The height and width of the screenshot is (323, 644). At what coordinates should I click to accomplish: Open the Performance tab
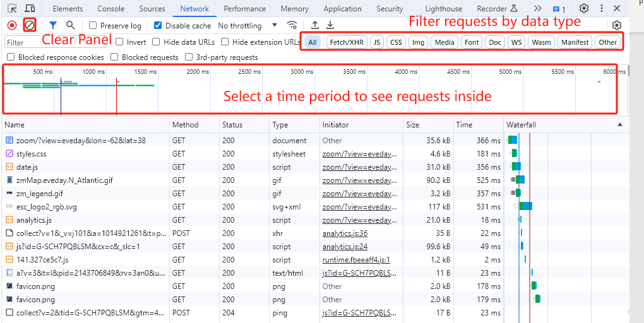coord(245,9)
